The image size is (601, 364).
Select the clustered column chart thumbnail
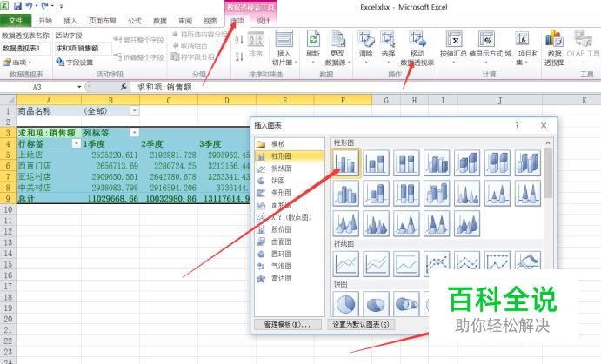[x=346, y=162]
